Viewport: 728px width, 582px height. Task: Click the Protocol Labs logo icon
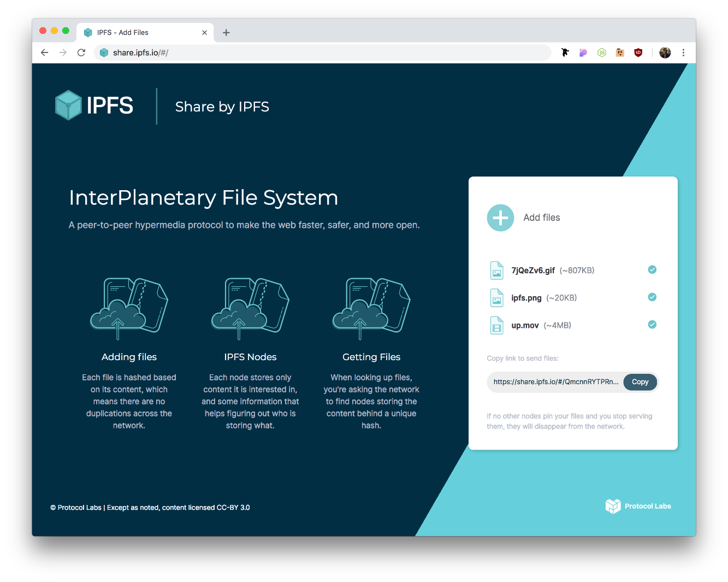[x=613, y=506]
